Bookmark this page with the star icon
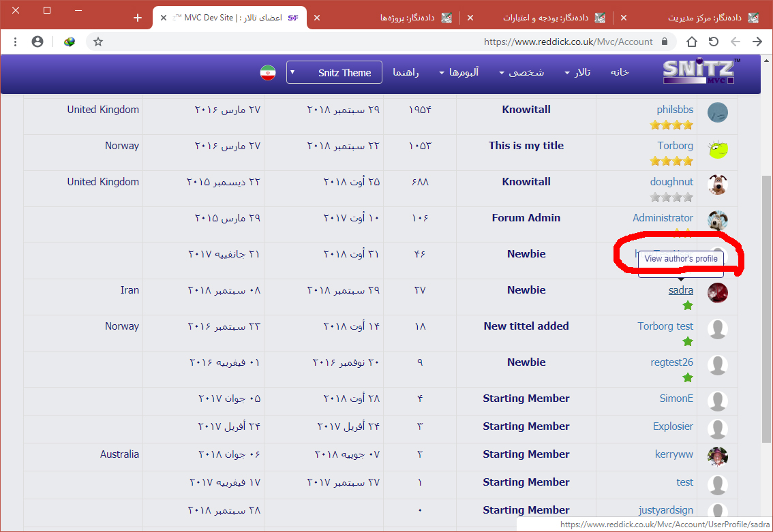Viewport: 773px width, 532px height. tap(98, 42)
